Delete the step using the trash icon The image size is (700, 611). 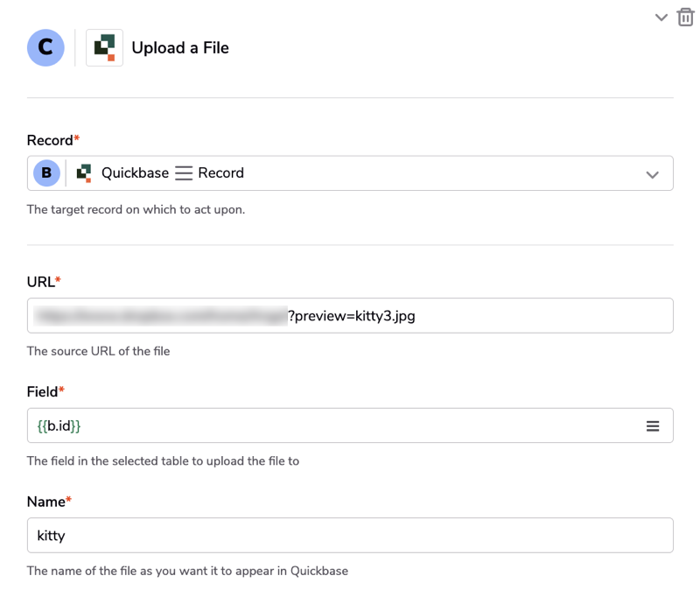click(x=686, y=17)
